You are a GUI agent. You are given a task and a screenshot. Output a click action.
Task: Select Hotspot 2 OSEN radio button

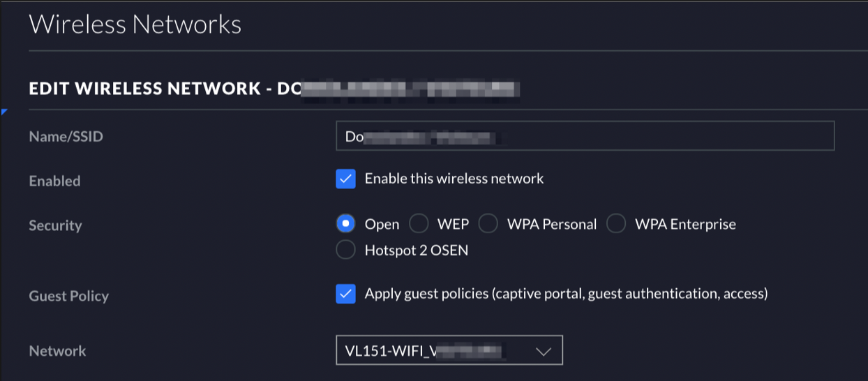tap(345, 250)
